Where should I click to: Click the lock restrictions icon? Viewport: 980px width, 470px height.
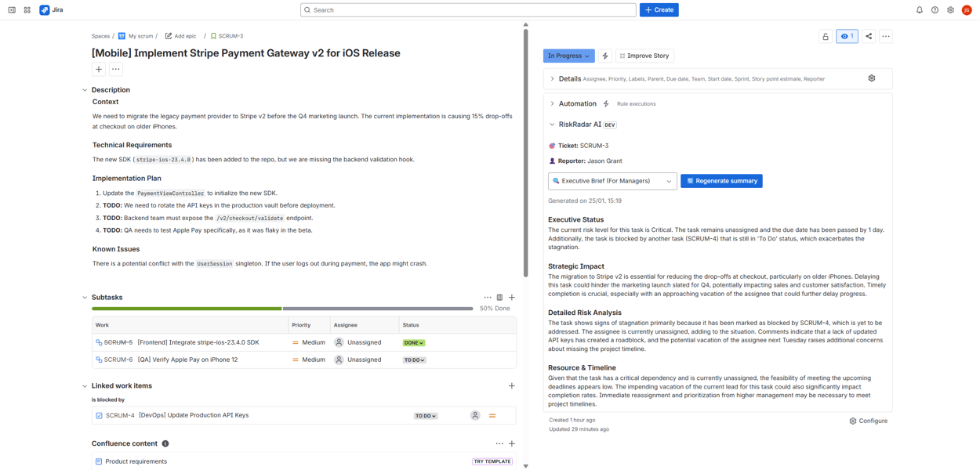pyautogui.click(x=826, y=36)
